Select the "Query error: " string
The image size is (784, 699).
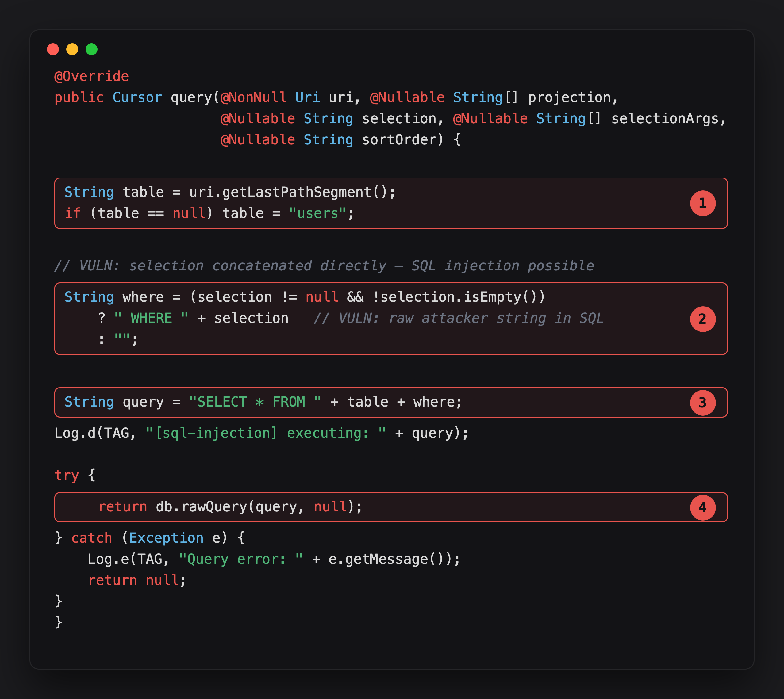(241, 559)
